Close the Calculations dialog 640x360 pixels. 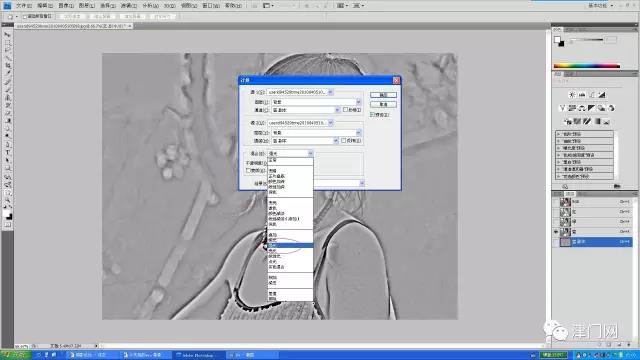[396, 80]
